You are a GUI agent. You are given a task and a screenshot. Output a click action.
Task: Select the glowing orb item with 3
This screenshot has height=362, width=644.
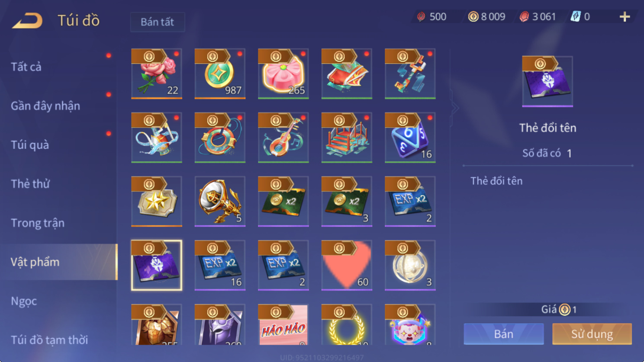(x=410, y=265)
